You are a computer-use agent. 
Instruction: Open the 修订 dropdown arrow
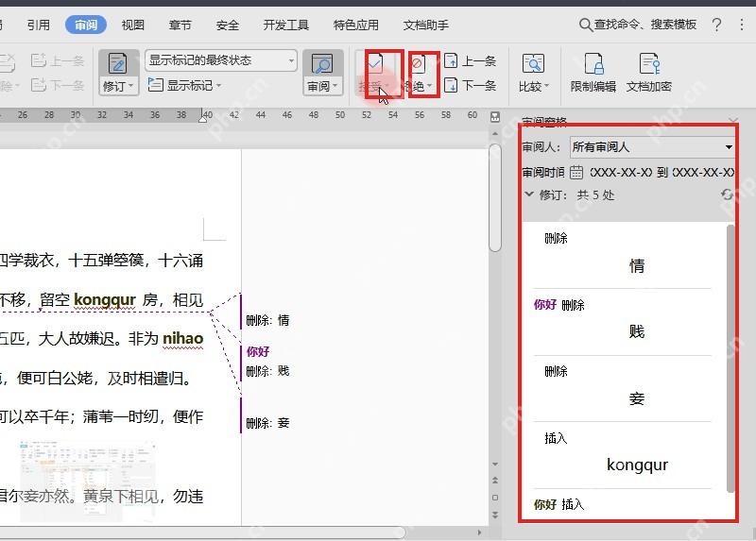tap(130, 87)
